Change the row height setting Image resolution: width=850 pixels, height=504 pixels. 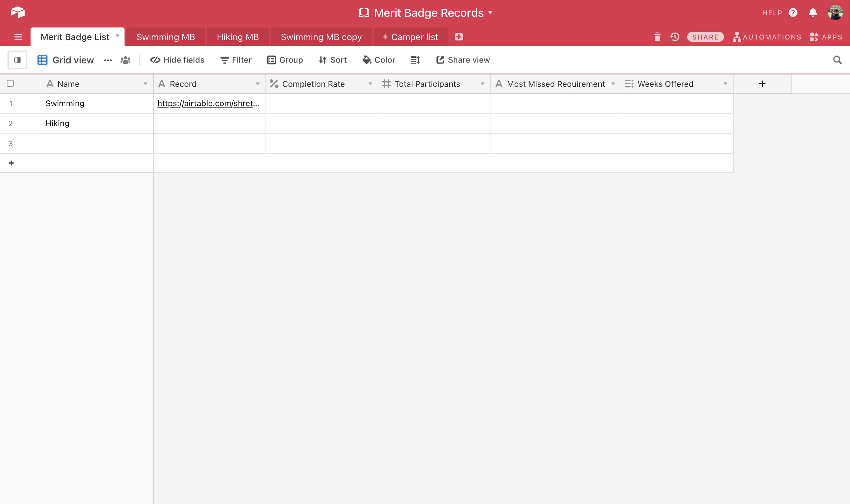pos(415,60)
